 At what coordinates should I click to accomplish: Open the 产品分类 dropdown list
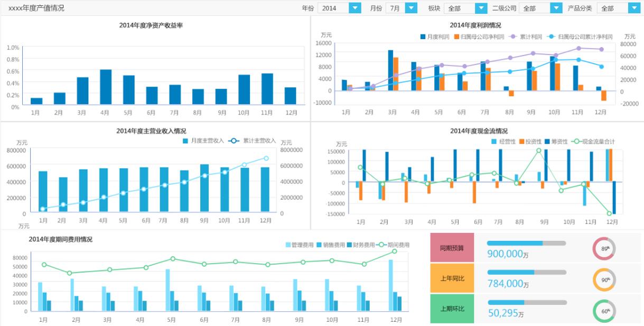(636, 8)
